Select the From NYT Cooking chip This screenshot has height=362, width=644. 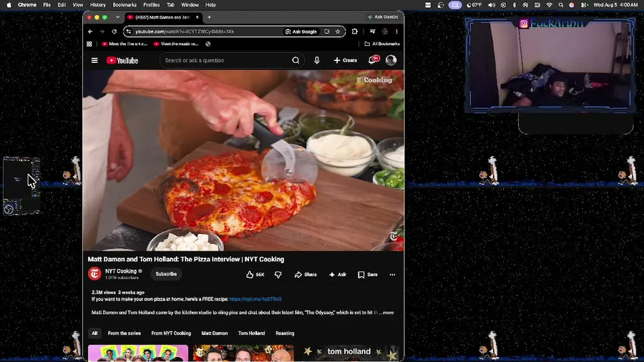(171, 333)
